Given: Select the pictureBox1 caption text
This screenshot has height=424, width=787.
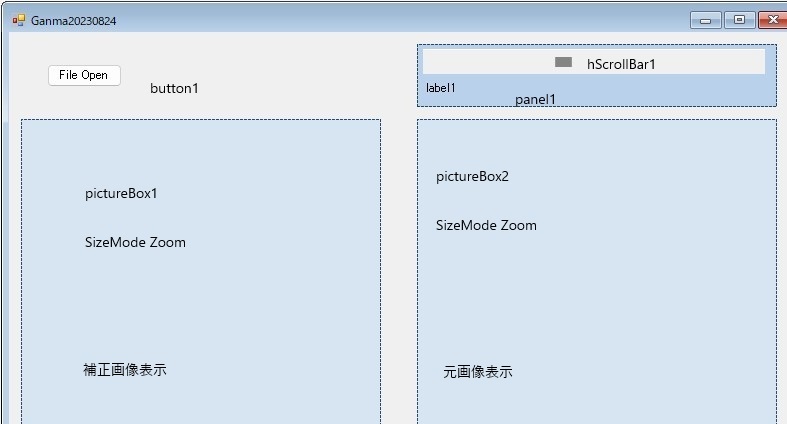Looking at the screenshot, I should point(121,194).
